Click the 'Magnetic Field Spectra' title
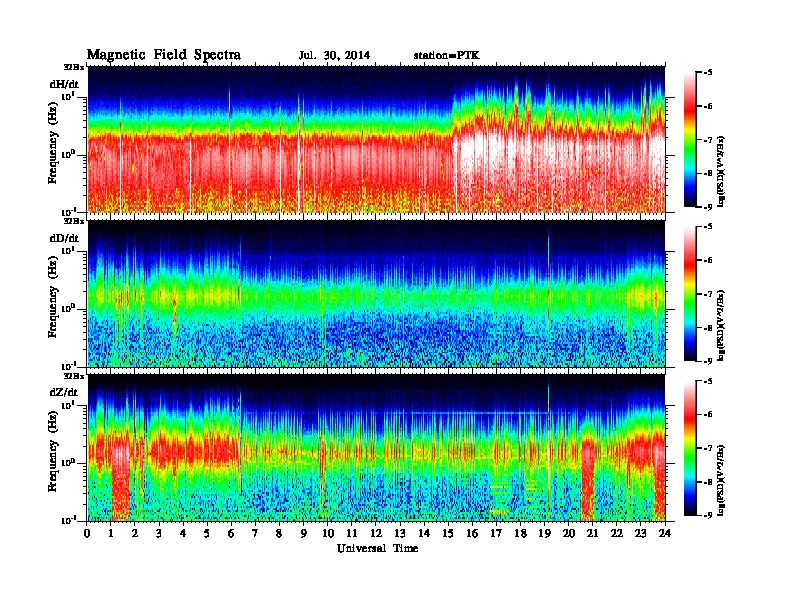 pos(164,55)
